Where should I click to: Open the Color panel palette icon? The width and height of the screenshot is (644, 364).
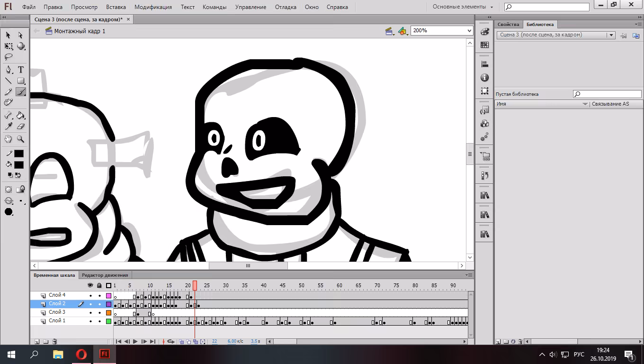(484, 32)
